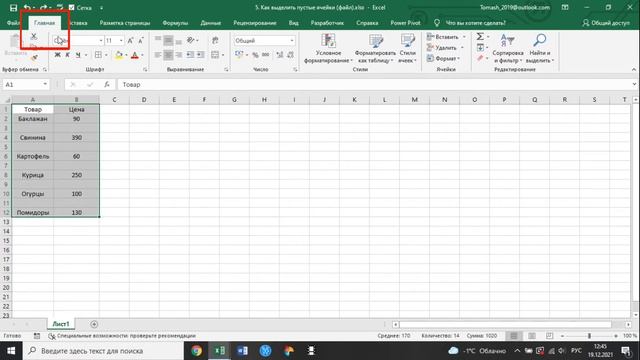Collapse the ribbon with the chevron
Viewport: 640px width, 360px height.
tap(634, 69)
